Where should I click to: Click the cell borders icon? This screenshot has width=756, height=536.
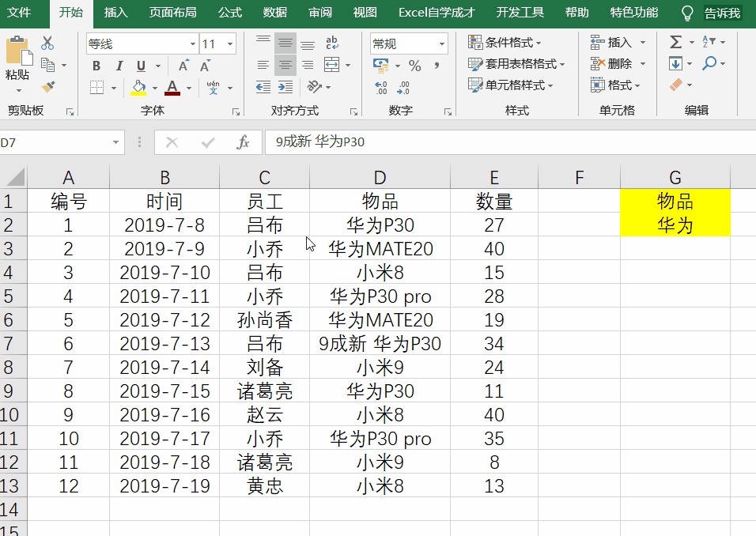97,87
